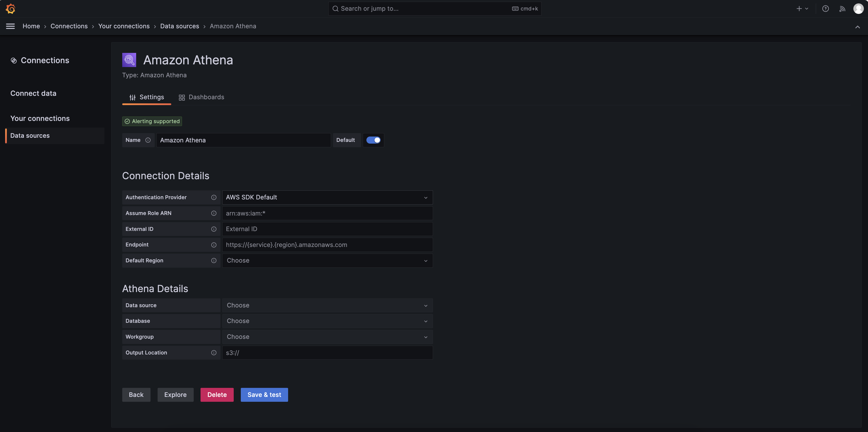Viewport: 868px width, 432px height.
Task: Click the Name input field
Action: pos(243,140)
